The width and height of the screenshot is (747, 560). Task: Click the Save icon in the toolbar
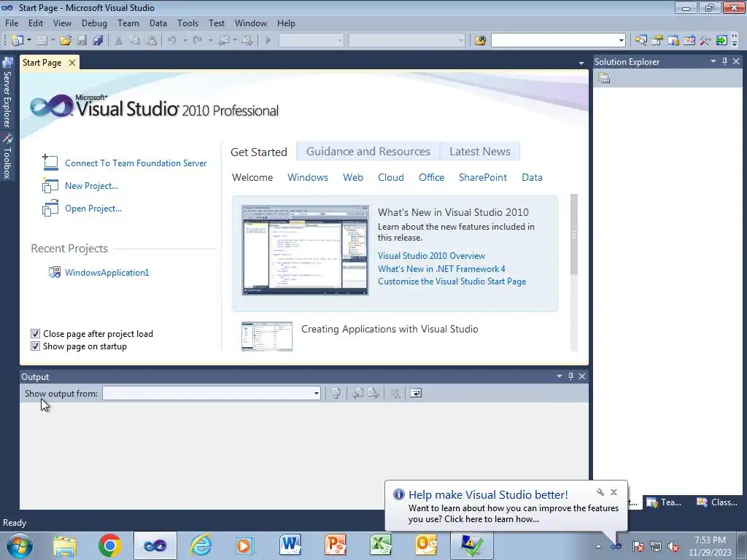(82, 41)
